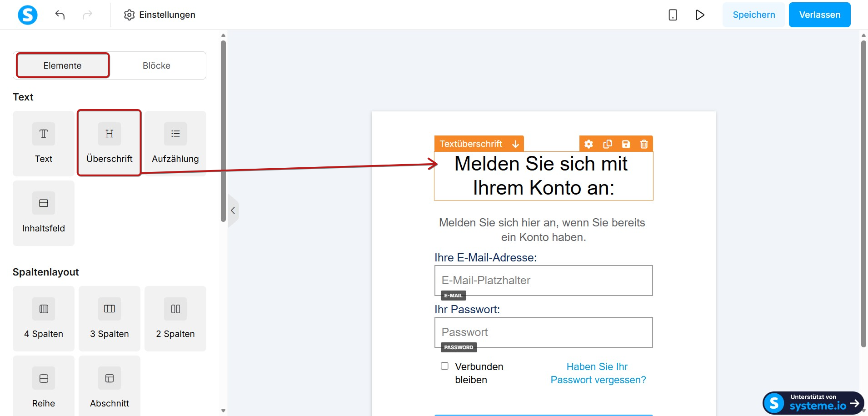Select the Überschrift element
The image size is (868, 416).
coord(110,143)
